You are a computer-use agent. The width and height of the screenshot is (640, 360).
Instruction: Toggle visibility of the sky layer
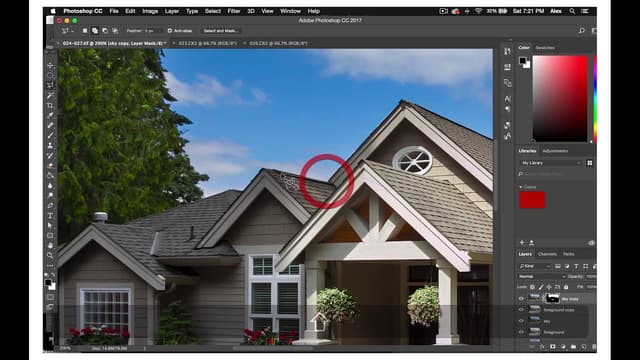click(x=521, y=321)
